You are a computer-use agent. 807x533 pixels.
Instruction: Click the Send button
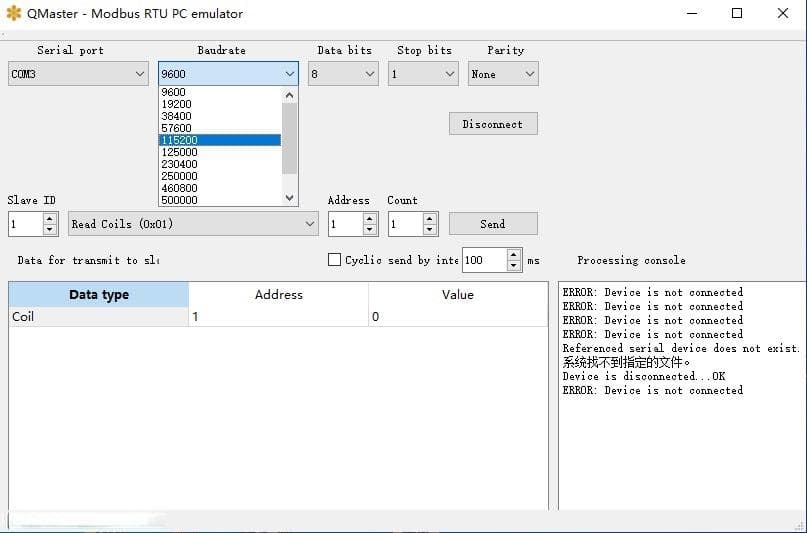[493, 224]
